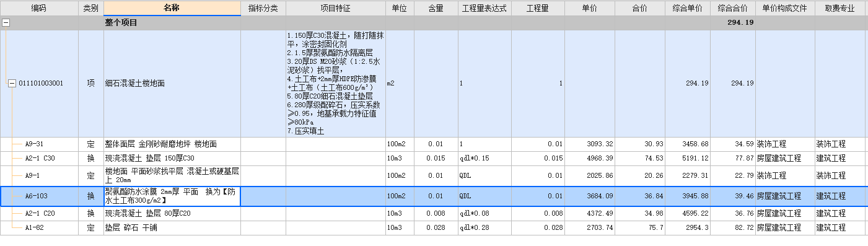Select the 单位 column header
Screen dimensions: 868x246
(x=400, y=8)
